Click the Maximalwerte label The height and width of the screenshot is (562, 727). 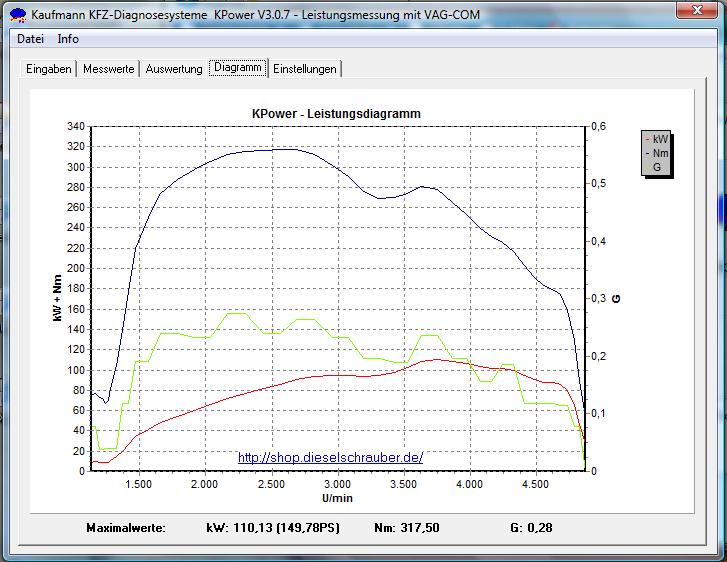126,527
